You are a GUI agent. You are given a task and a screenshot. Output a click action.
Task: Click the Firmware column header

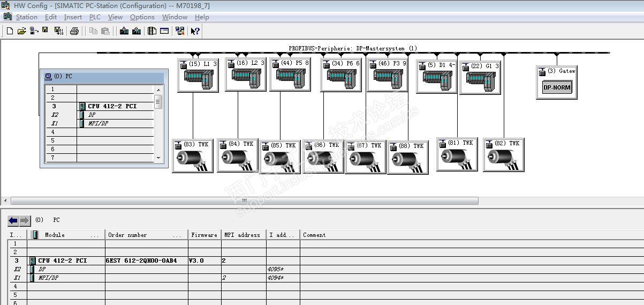pyautogui.click(x=204, y=235)
